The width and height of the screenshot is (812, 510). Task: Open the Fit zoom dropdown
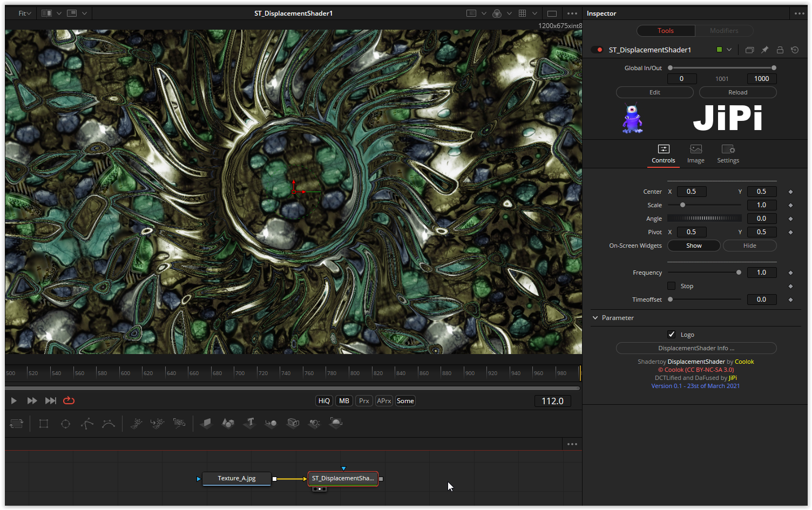tap(25, 13)
